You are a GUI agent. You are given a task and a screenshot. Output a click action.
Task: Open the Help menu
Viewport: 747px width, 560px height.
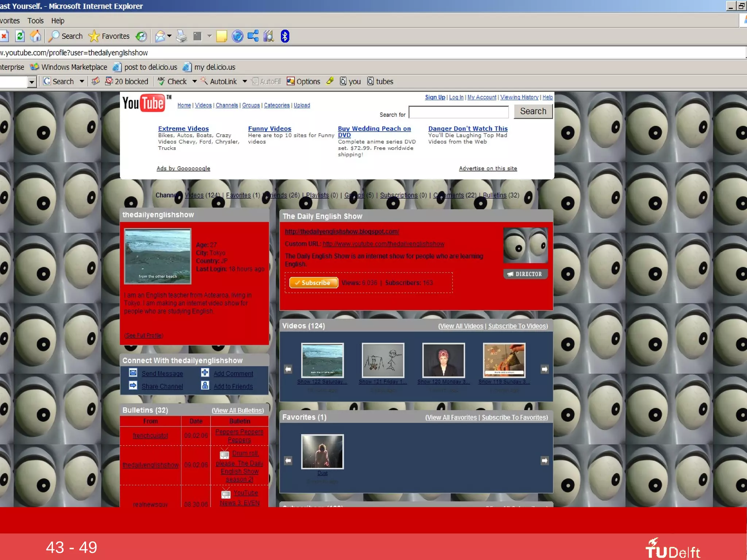coord(58,21)
